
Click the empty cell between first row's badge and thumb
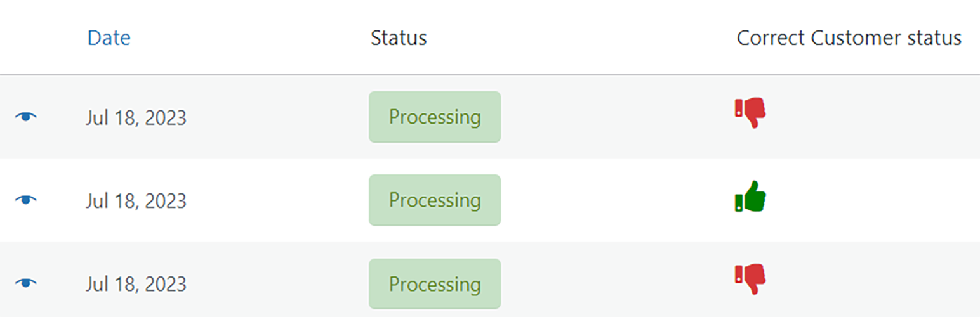coord(616,117)
